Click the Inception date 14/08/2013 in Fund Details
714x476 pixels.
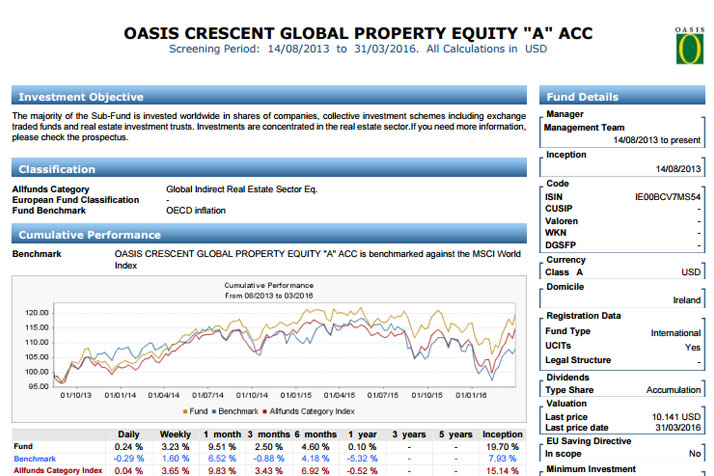click(x=678, y=169)
